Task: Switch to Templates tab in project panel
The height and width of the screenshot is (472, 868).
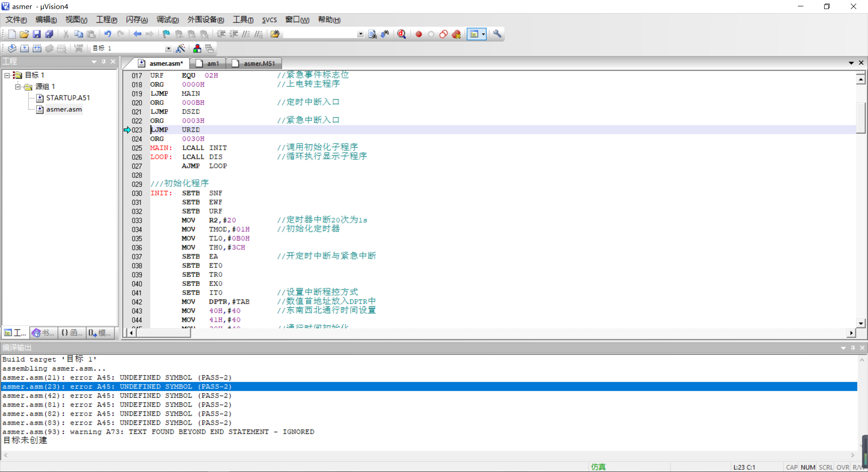Action: [99, 333]
